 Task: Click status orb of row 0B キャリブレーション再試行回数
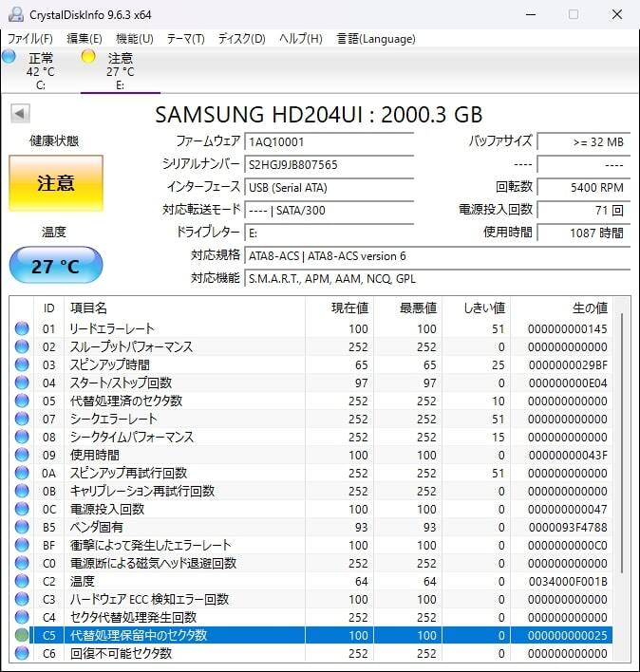click(22, 491)
